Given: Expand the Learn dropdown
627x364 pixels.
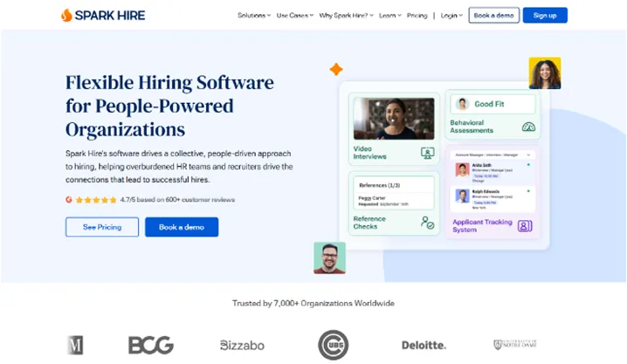Looking at the screenshot, I should pos(389,15).
